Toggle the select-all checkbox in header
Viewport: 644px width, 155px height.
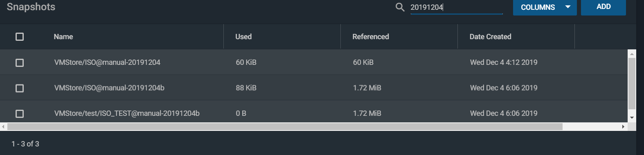(20, 37)
